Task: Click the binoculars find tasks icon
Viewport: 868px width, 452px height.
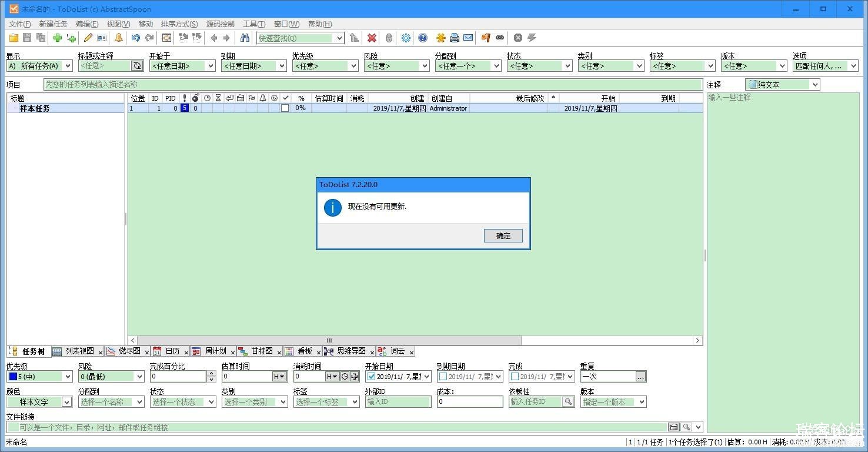Action: pos(245,38)
